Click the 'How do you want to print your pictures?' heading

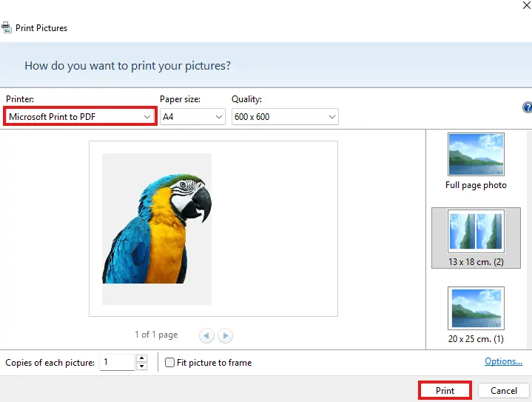(127, 65)
